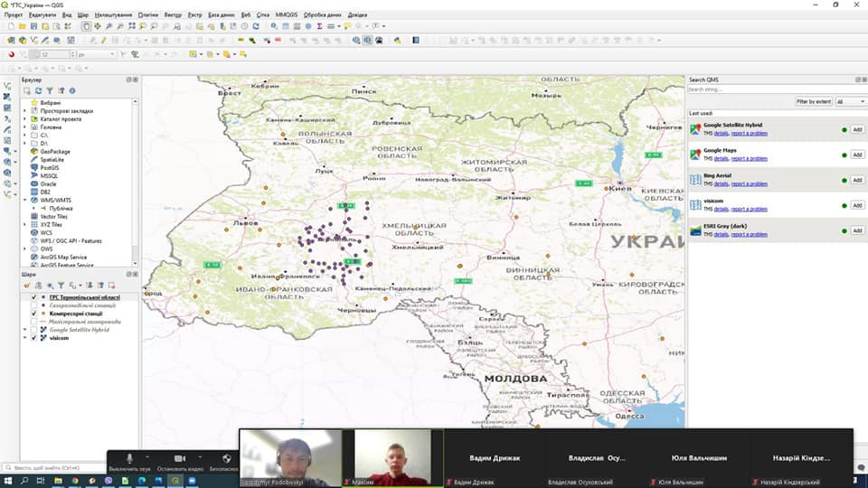
Task: Open the All filter dropdown in Search QMS
Action: coord(851,102)
